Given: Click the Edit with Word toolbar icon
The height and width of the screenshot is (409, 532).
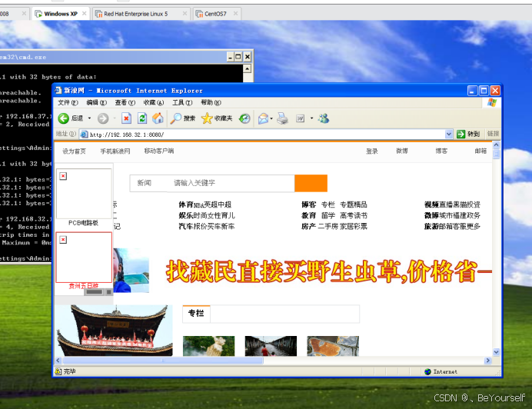Looking at the screenshot, I should [301, 118].
